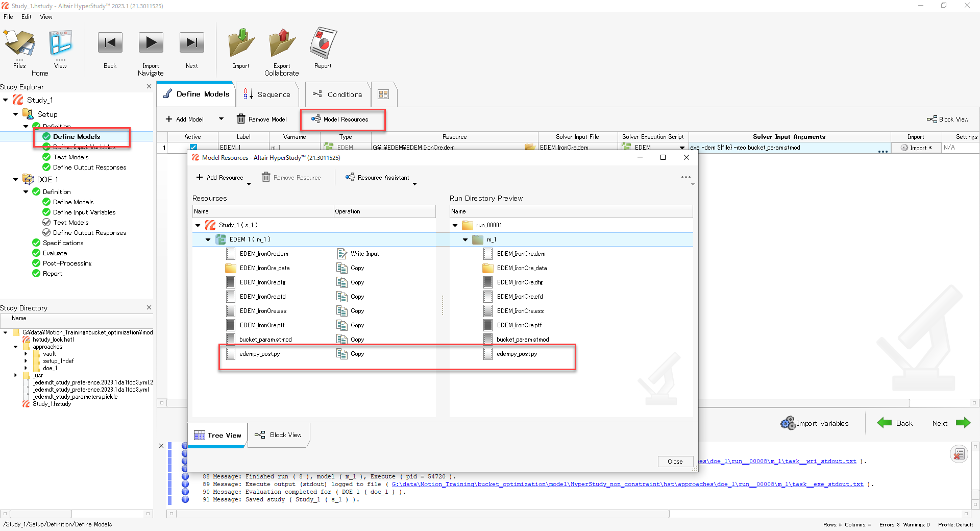Expand the vault folder in Study Directory
Viewport: 980px width, 531px height.
[x=26, y=354]
